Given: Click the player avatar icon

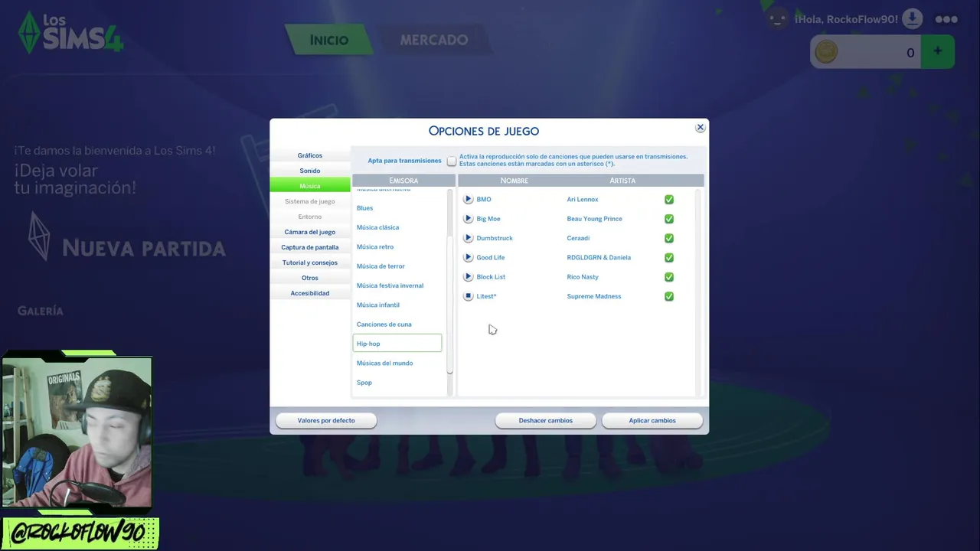Looking at the screenshot, I should (778, 18).
